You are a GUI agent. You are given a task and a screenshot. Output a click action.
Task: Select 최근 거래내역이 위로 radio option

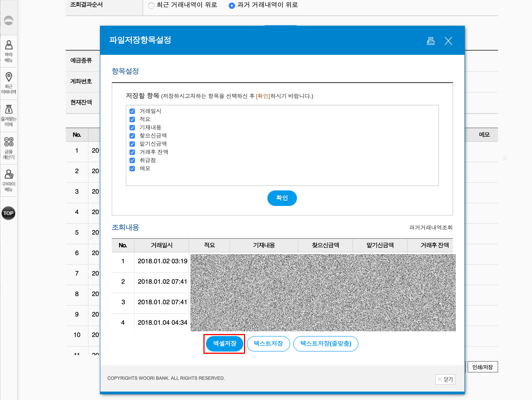pos(151,5)
